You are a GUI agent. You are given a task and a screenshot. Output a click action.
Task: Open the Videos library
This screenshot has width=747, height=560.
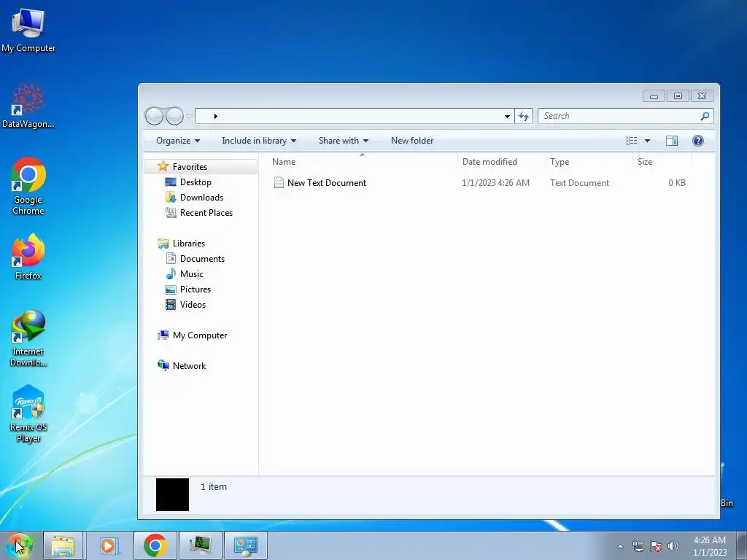[193, 304]
